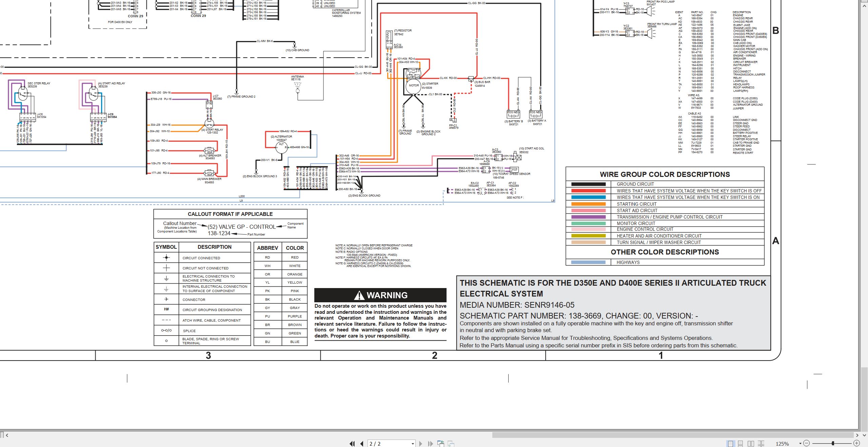Click the 'CONNECTOR' symbol description row
Screen dimensions: 868x447
click(x=194, y=300)
